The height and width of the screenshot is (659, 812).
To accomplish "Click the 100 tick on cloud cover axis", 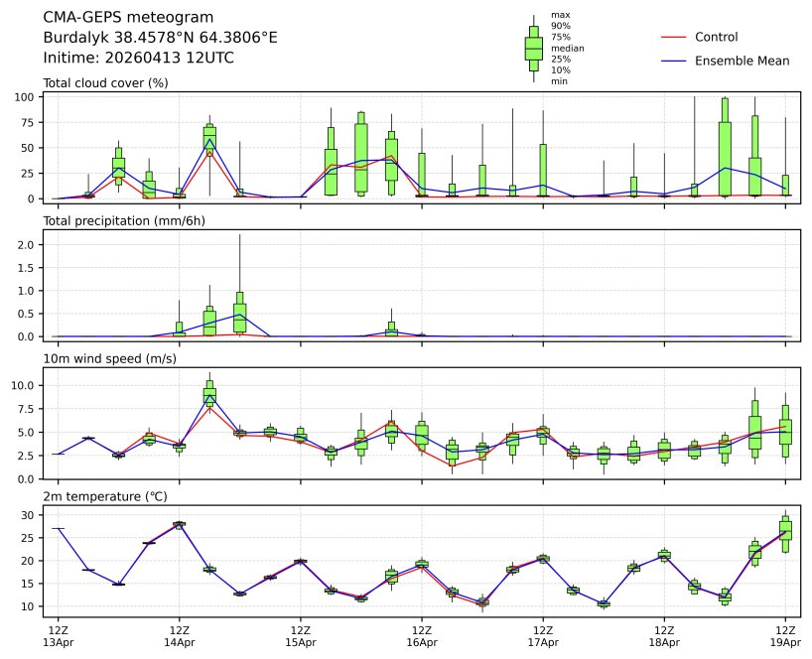I will pyautogui.click(x=31, y=97).
